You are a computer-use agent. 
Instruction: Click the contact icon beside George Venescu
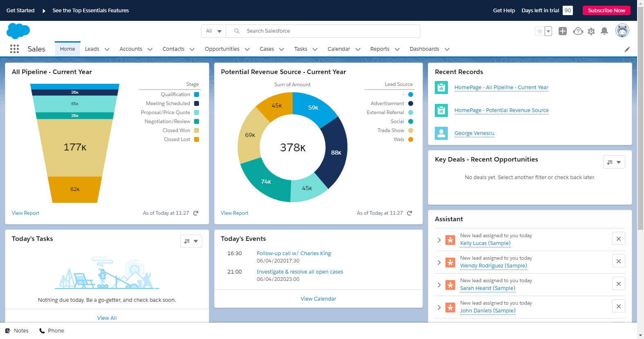(x=441, y=133)
